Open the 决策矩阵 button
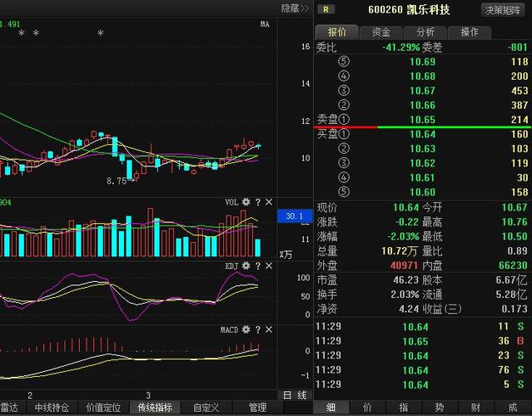The image size is (532, 416). [503, 10]
